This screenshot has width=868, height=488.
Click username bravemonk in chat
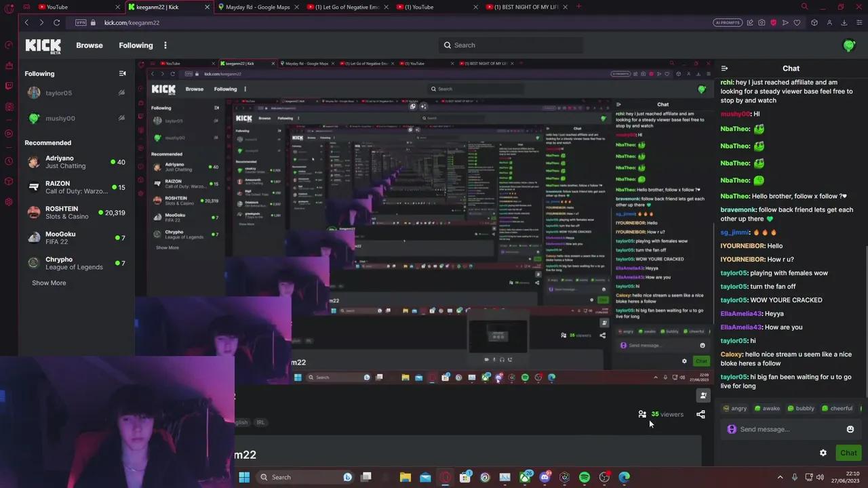(738, 210)
